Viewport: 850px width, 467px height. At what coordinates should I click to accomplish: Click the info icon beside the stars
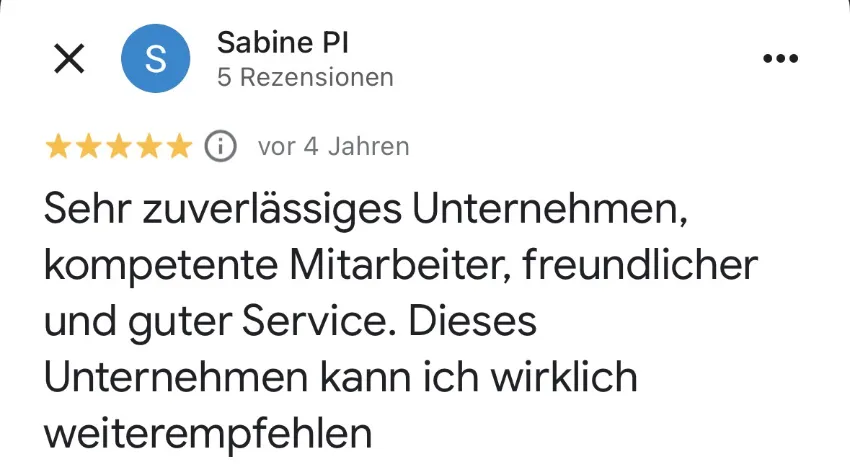tap(220, 146)
